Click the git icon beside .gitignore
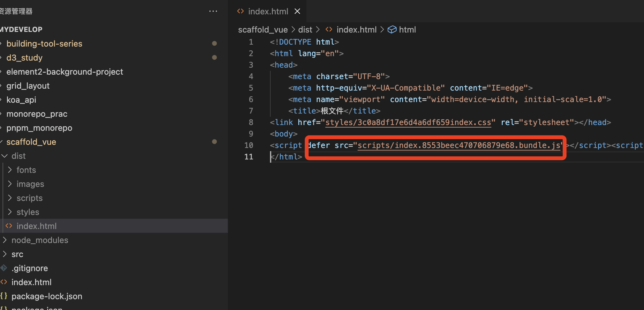 4,268
